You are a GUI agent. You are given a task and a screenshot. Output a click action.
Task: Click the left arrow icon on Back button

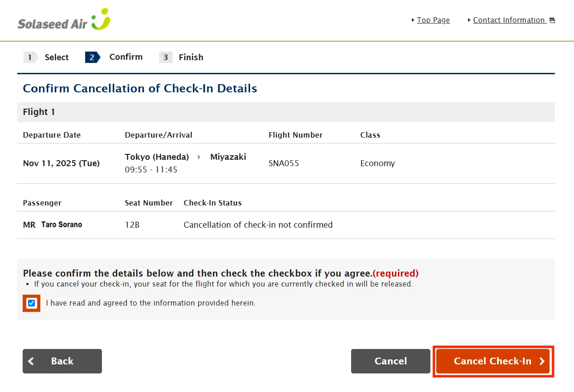point(31,361)
